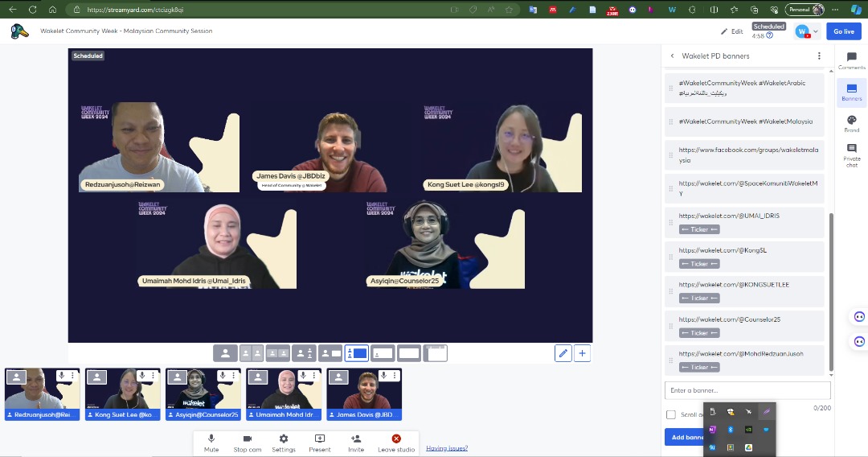Screen dimensions: 868x457
Task: Reload the page in the browser
Action: pos(33,10)
